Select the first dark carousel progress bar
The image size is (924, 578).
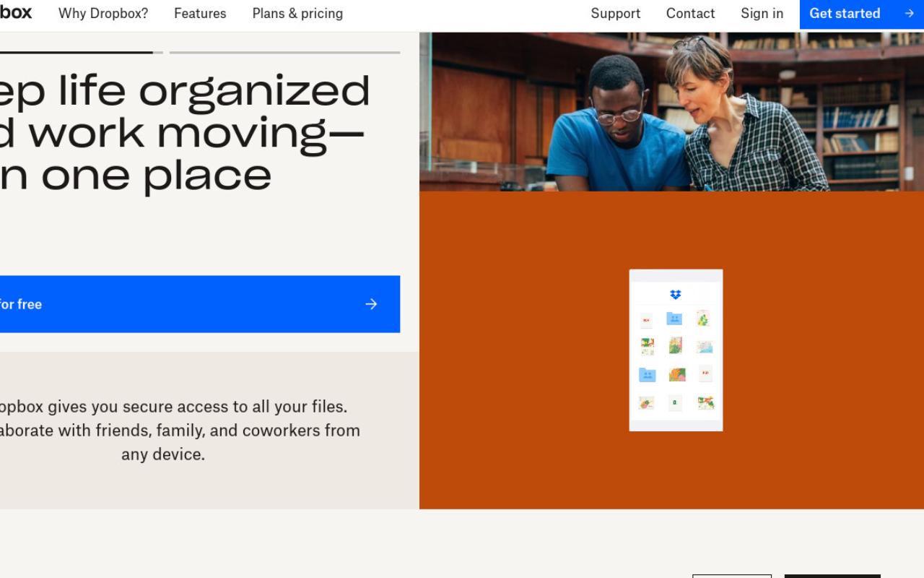(x=82, y=52)
